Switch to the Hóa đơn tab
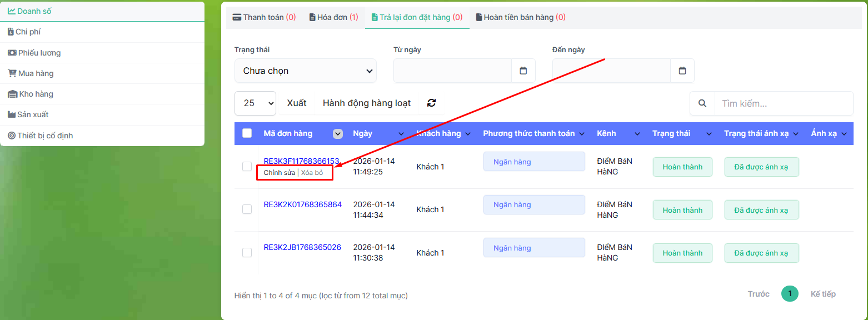The image size is (868, 320). tap(333, 17)
